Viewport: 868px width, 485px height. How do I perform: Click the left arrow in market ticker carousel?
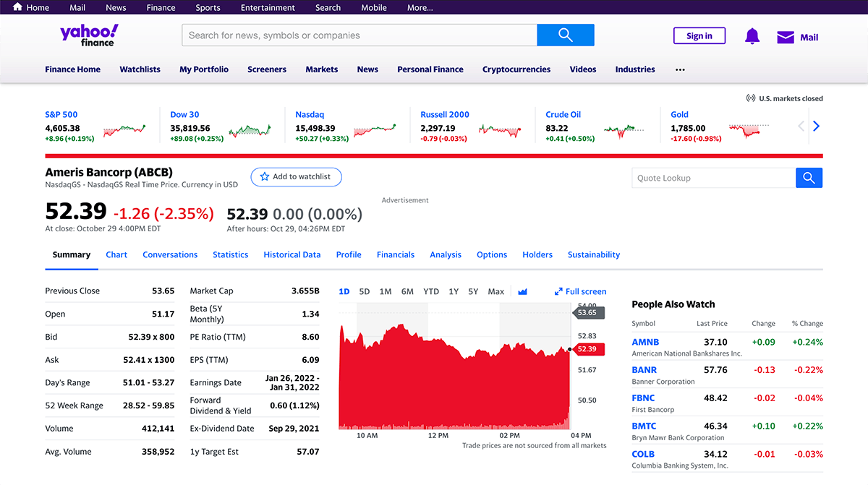tap(801, 126)
